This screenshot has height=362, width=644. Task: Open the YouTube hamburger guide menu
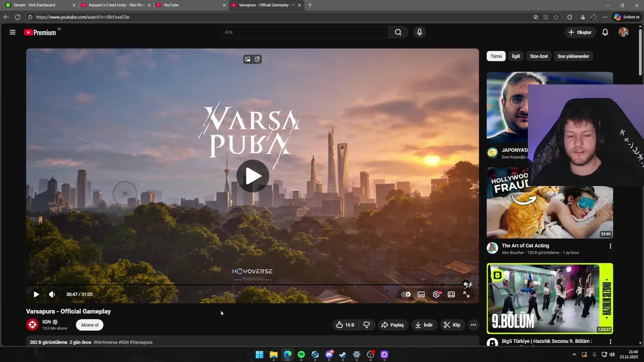coord(12,32)
